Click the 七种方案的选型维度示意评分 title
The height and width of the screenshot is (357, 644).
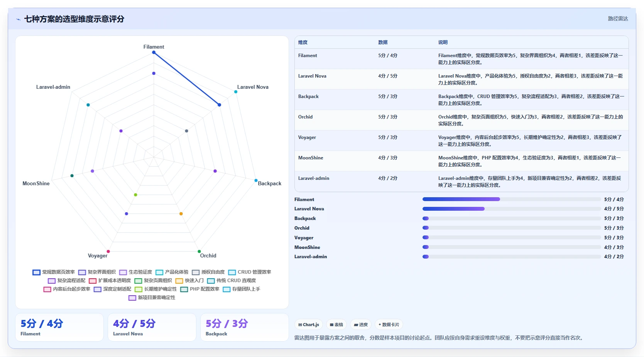pyautogui.click(x=74, y=19)
